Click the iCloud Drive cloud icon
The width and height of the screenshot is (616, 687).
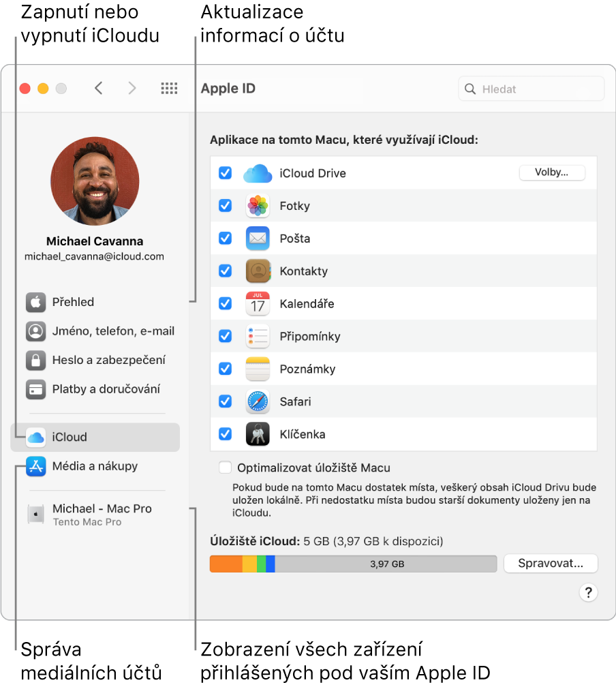pos(258,173)
